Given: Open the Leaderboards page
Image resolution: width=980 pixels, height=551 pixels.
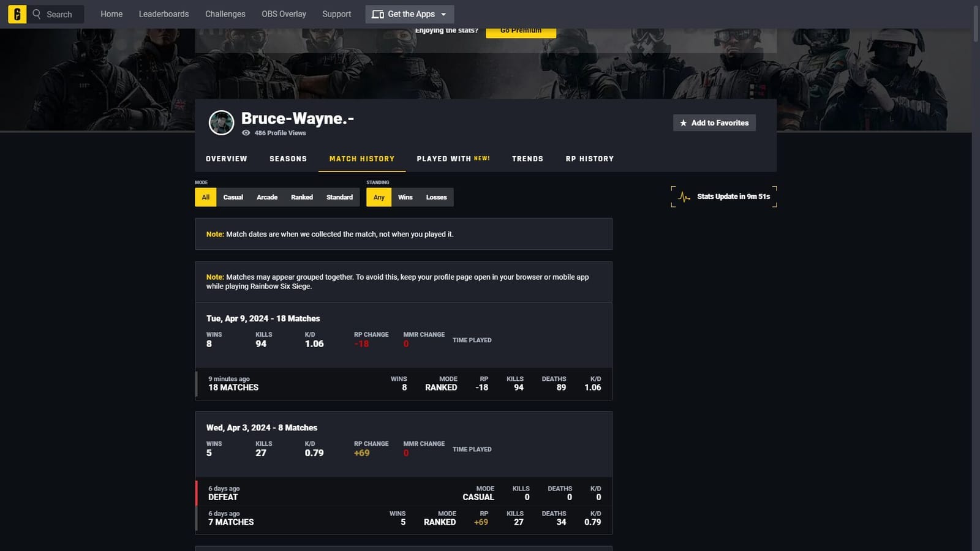Looking at the screenshot, I should click(x=164, y=13).
